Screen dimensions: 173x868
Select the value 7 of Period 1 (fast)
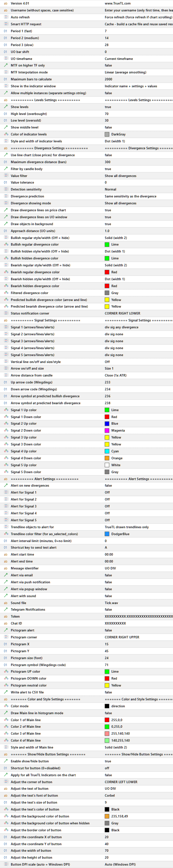click(x=106, y=31)
